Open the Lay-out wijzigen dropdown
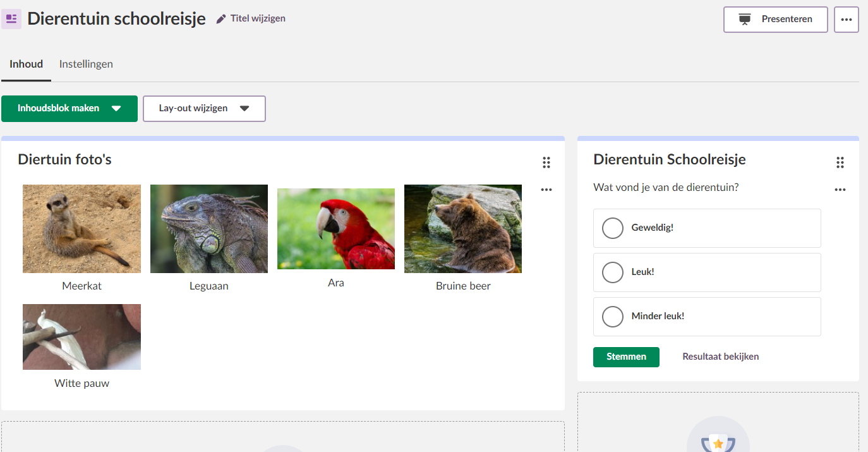 coord(204,109)
